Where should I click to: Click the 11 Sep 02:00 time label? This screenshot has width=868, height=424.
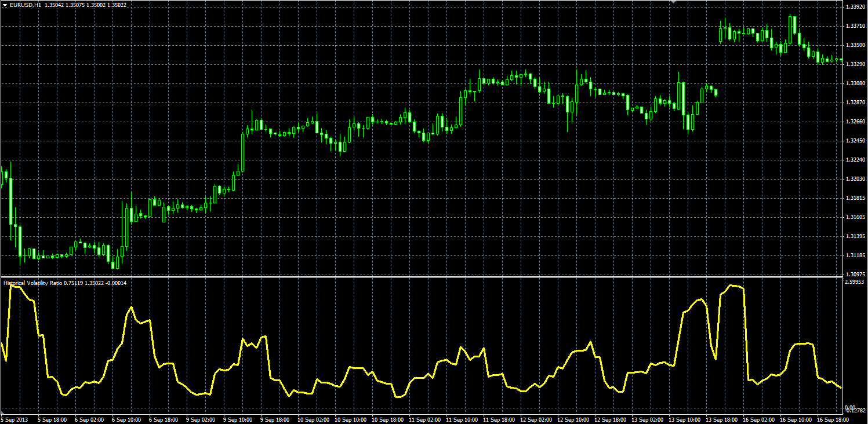[424, 419]
